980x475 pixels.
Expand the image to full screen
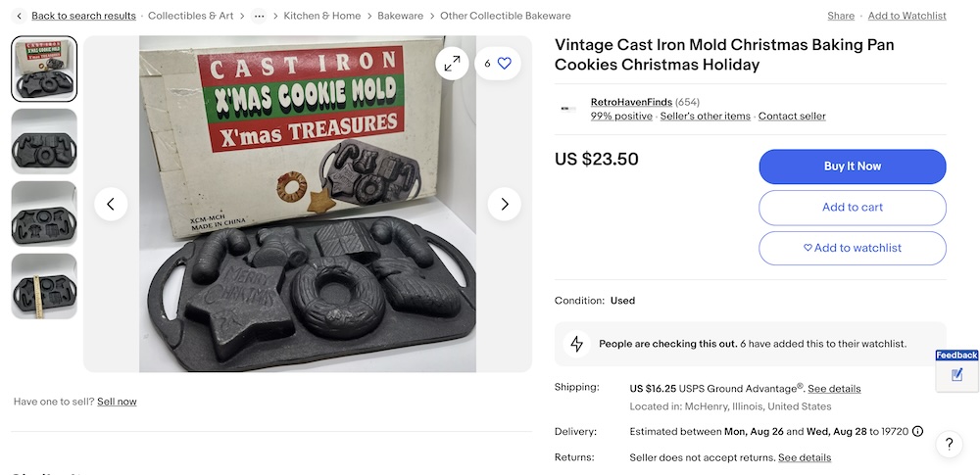point(452,64)
